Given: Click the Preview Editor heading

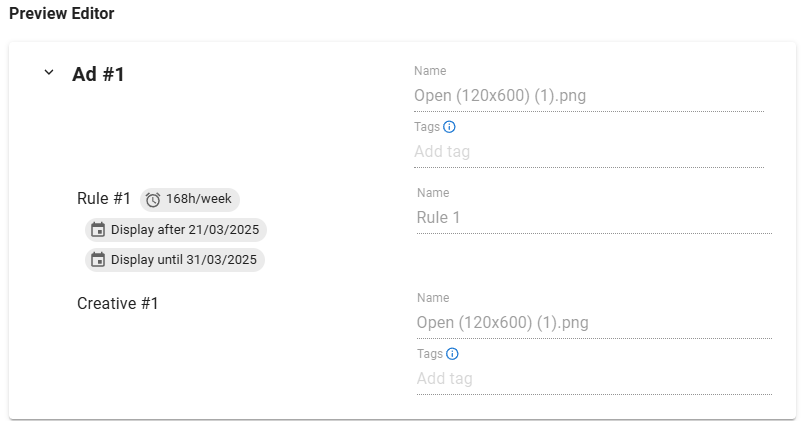Looking at the screenshot, I should coord(62,14).
